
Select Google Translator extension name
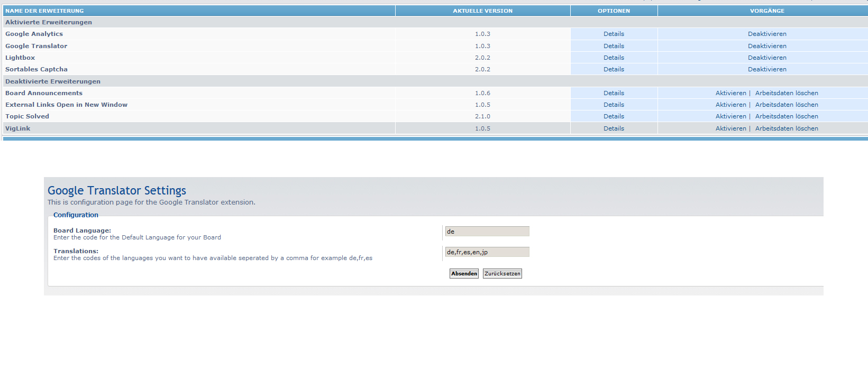point(36,46)
